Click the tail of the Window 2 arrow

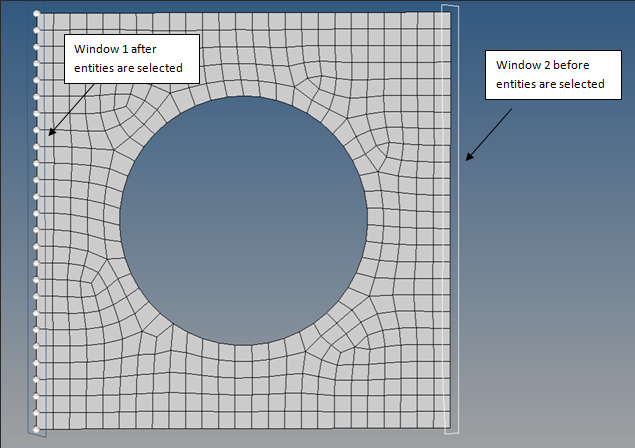coord(512,108)
